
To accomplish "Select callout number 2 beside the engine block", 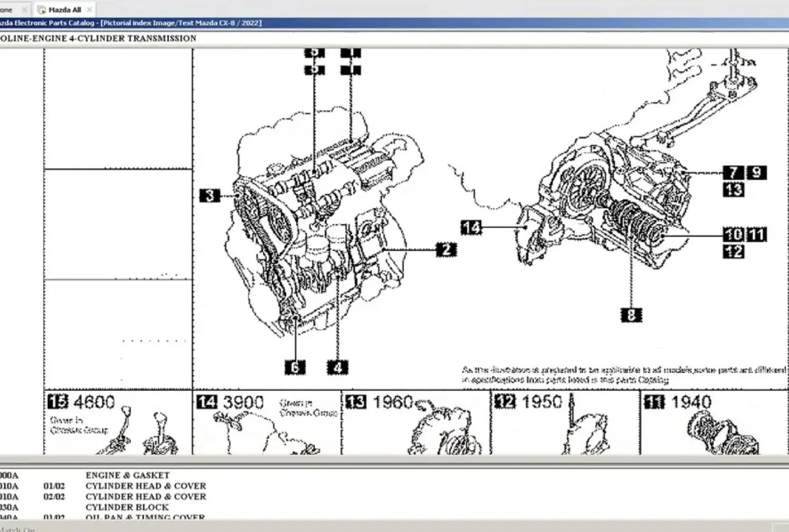I will (446, 249).
